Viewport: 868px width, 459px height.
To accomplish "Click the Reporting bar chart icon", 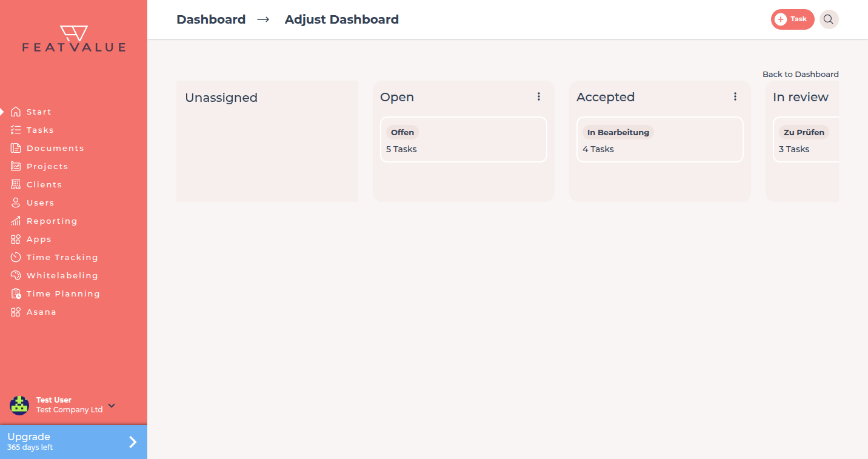I will (x=16, y=221).
